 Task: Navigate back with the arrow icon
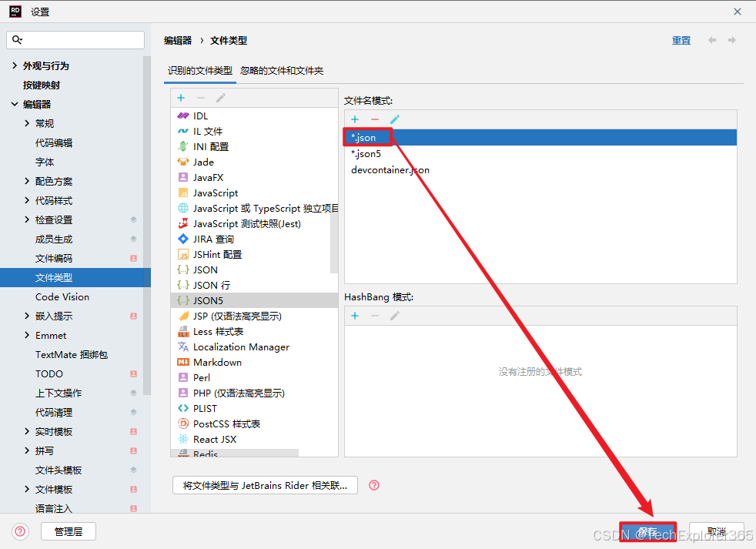pyautogui.click(x=712, y=40)
